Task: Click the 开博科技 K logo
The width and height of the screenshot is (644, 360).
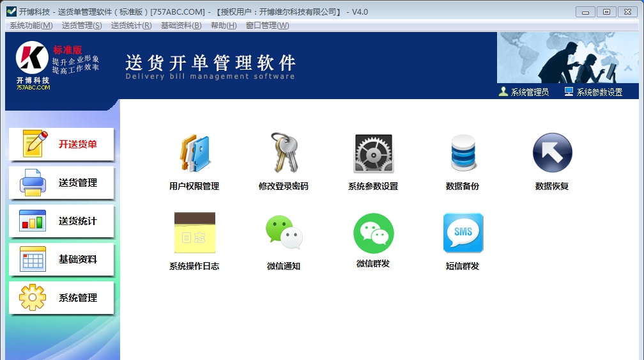Action: 32,58
